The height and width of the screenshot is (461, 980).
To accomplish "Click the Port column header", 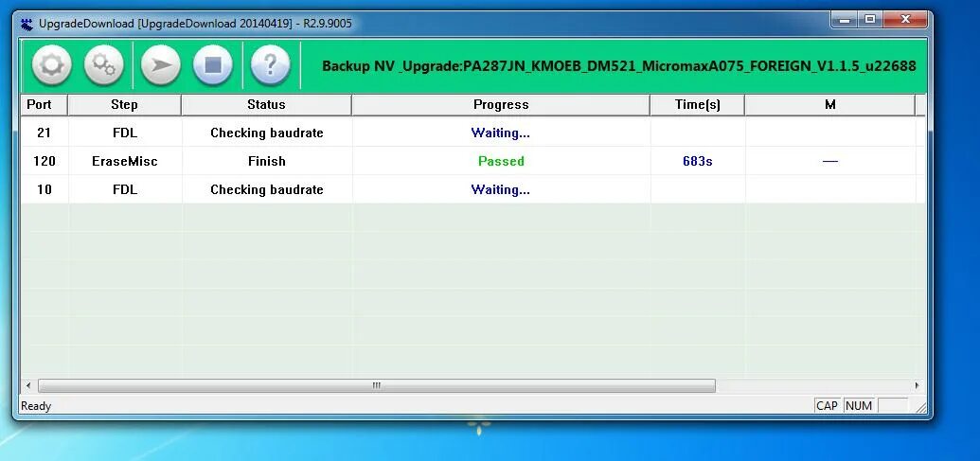I will [44, 105].
